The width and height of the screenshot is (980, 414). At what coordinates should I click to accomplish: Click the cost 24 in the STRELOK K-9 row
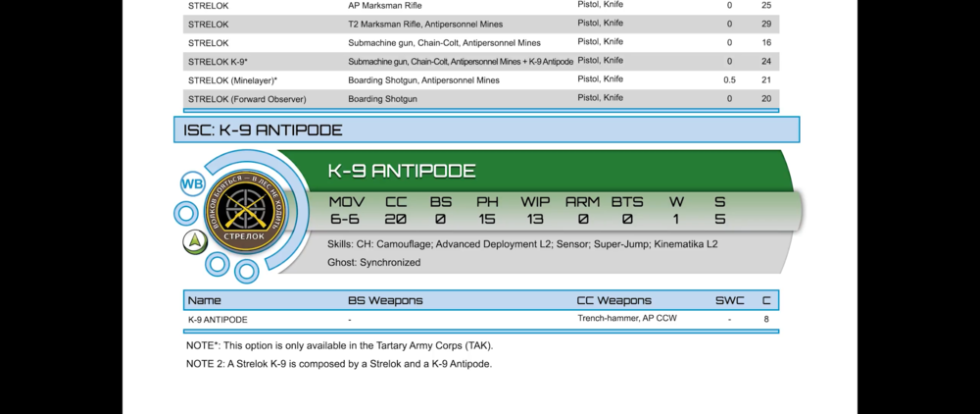(x=766, y=61)
